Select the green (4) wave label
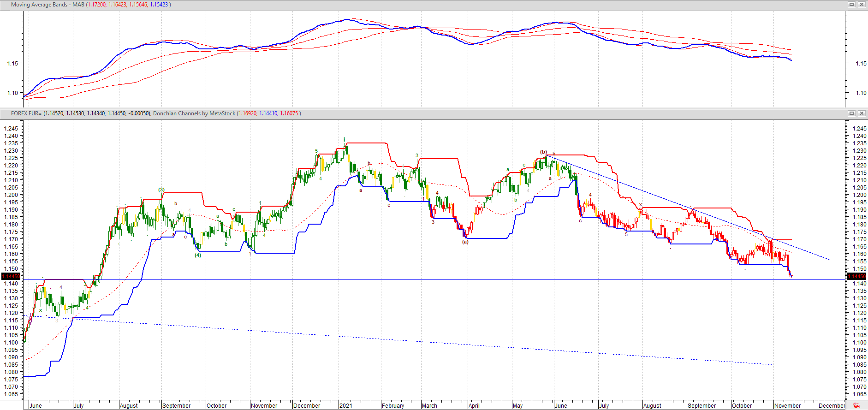The image size is (868, 410). 197,255
